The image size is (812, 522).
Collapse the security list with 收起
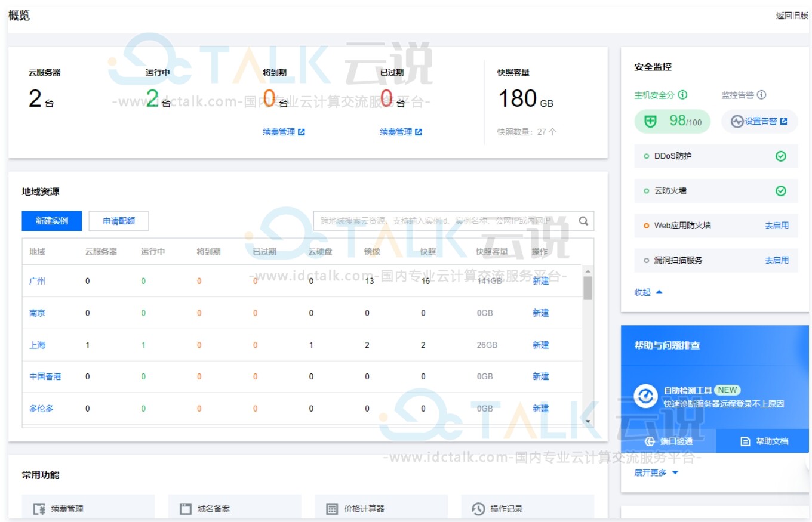coord(648,292)
